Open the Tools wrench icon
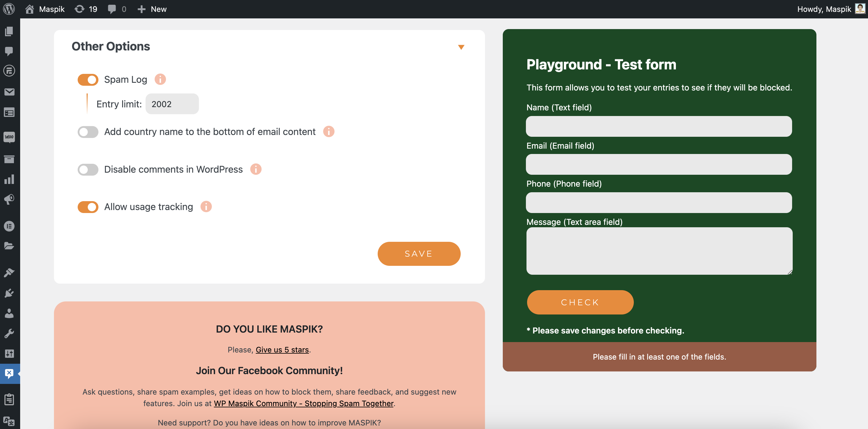 coord(9,333)
